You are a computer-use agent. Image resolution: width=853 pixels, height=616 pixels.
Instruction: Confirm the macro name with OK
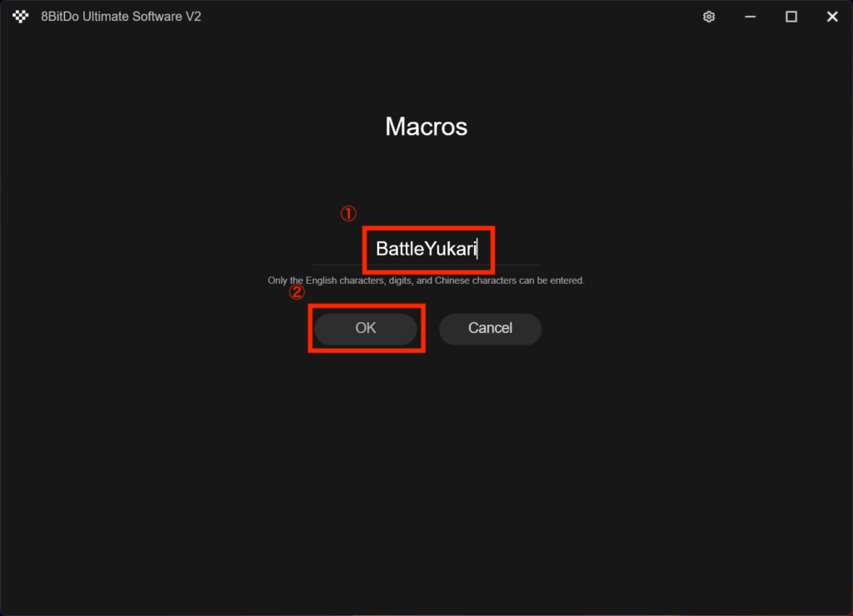click(x=366, y=329)
